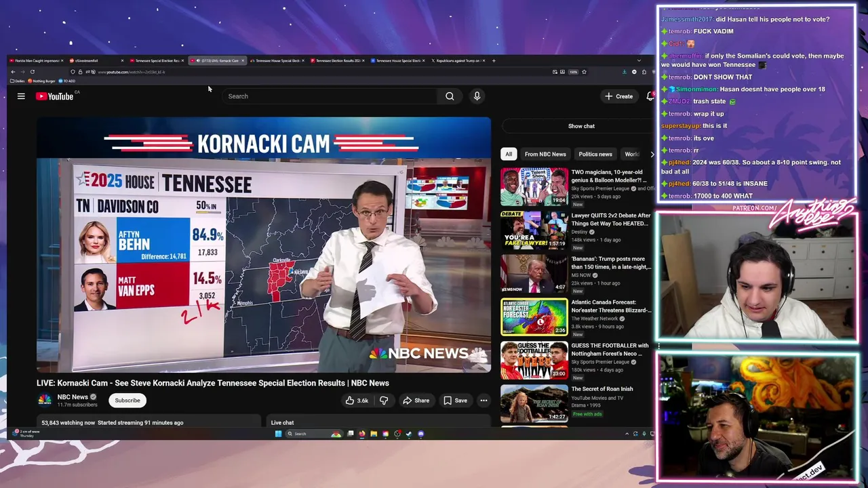Like the Kornacki Cam video

(357, 401)
